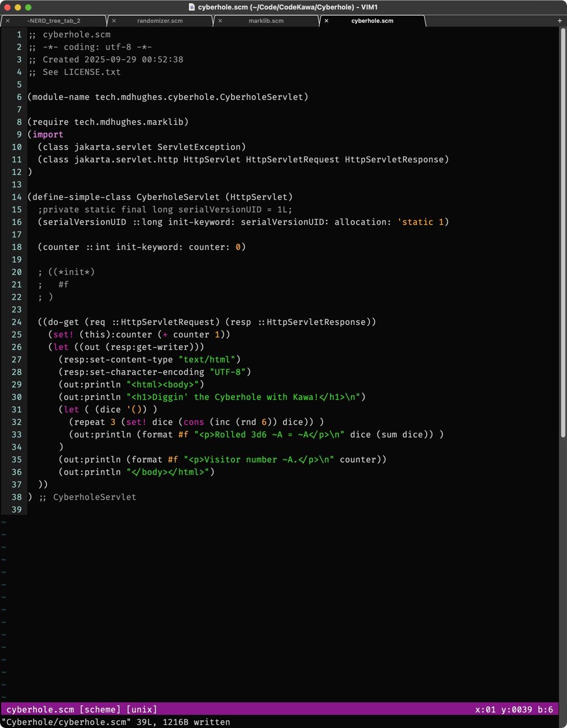
Task: Close the randomizer.scm tab
Action: tap(114, 21)
